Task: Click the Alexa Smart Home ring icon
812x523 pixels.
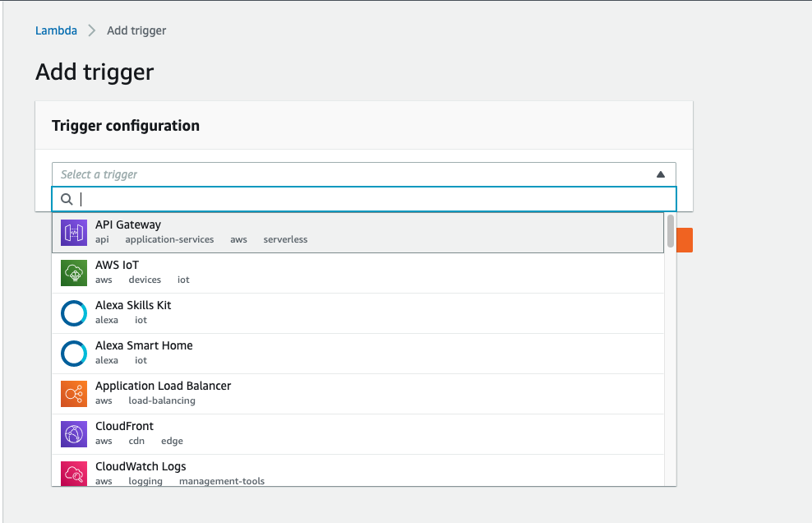Action: (x=74, y=354)
